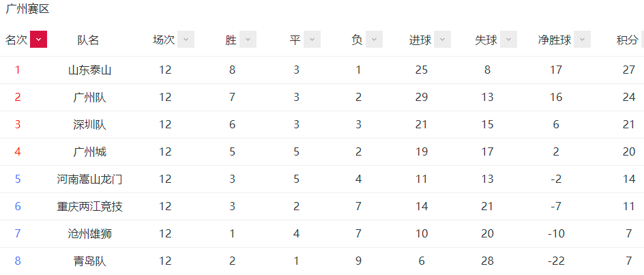Sort by the 胜 column arrow
Image resolution: width=644 pixels, height=275 pixels.
point(248,40)
